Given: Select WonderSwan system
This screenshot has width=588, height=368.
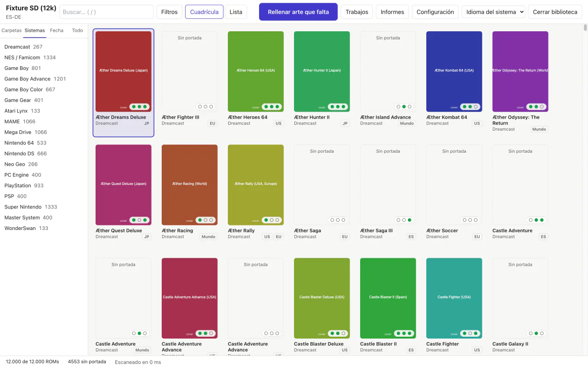Looking at the screenshot, I should coord(44,228).
